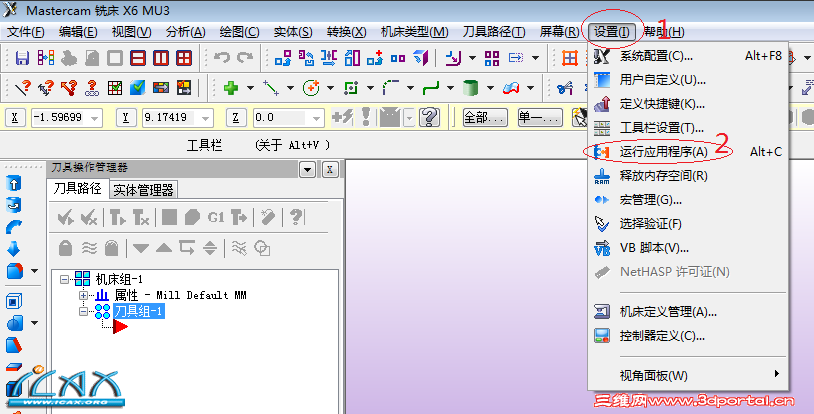Open the toolpath manager panel dropdown arrow

(307, 169)
